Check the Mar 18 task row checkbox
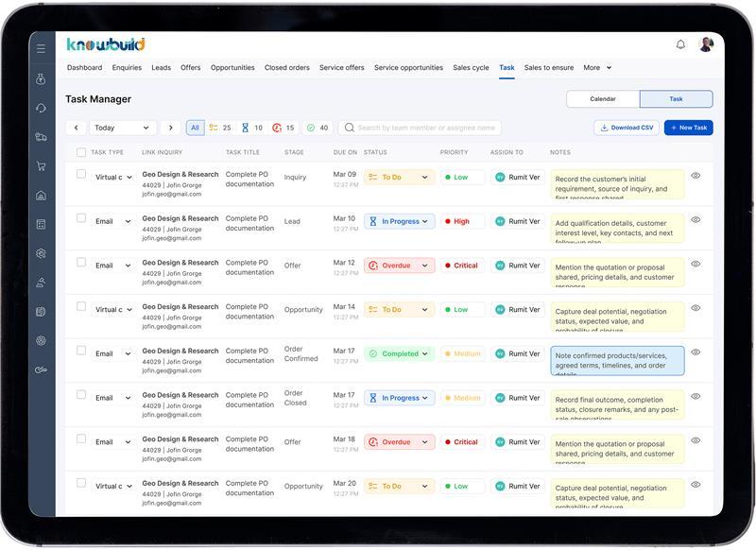The image size is (756, 550). (81, 438)
